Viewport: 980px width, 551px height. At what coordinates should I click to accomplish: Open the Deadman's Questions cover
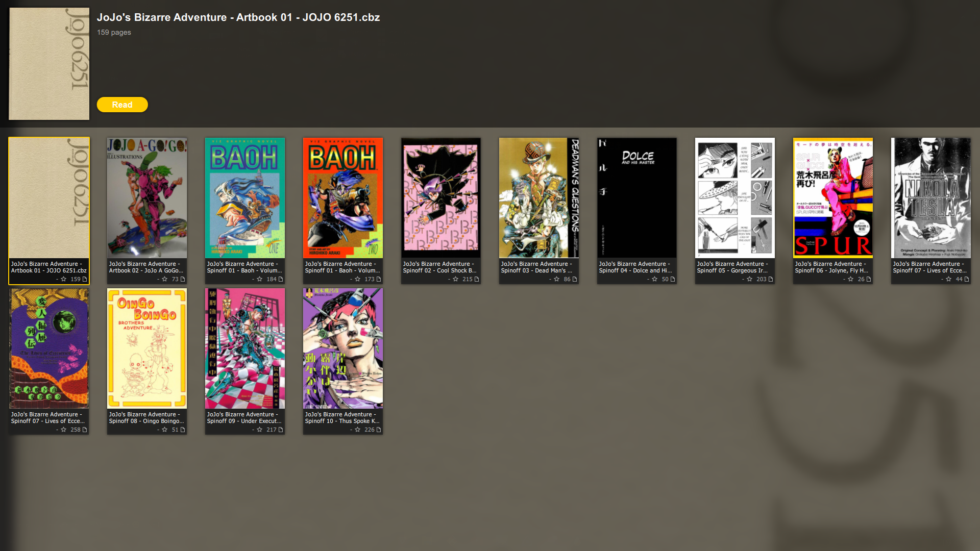539,198
